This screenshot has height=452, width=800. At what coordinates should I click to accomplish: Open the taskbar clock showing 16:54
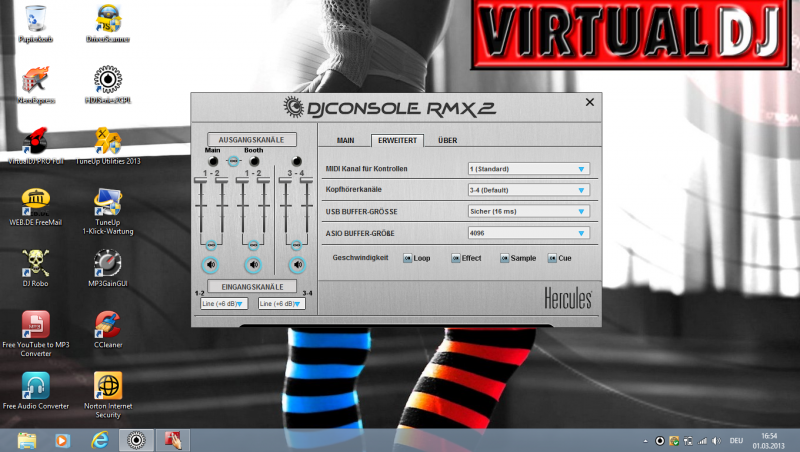(769, 441)
